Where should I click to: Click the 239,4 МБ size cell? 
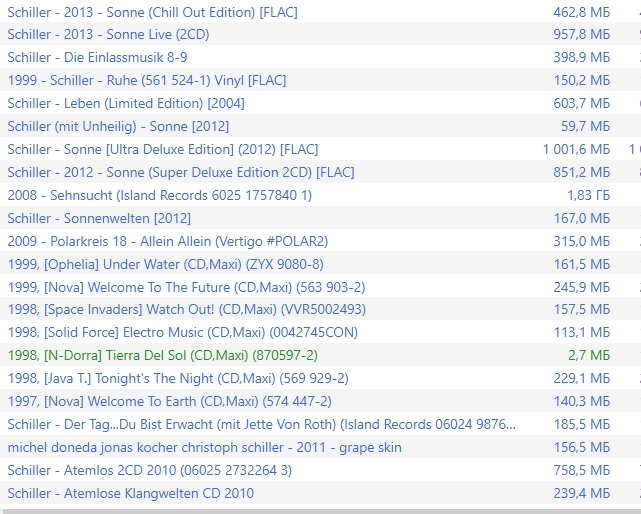pyautogui.click(x=582, y=493)
